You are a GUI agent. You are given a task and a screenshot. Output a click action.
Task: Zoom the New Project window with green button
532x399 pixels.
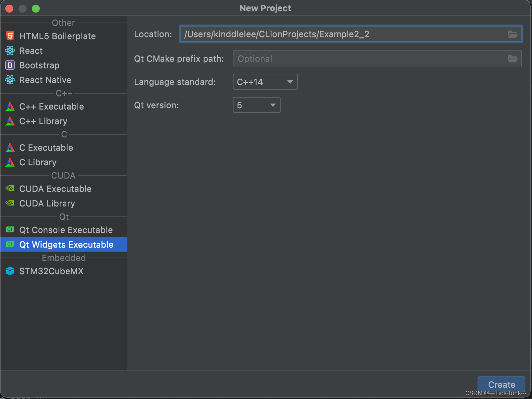point(36,8)
